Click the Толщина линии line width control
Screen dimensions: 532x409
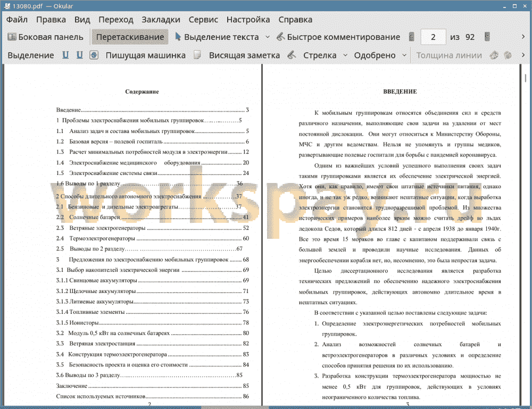[449, 55]
